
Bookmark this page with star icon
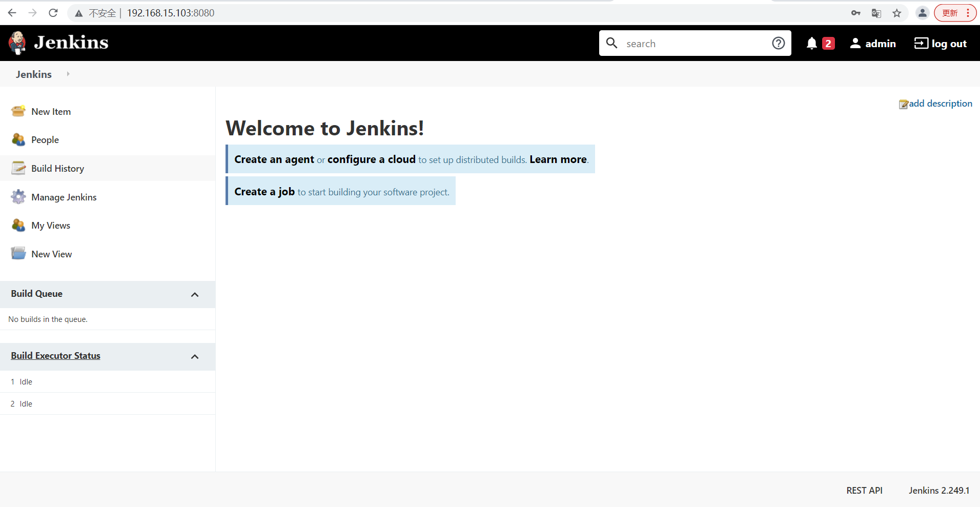click(x=897, y=13)
